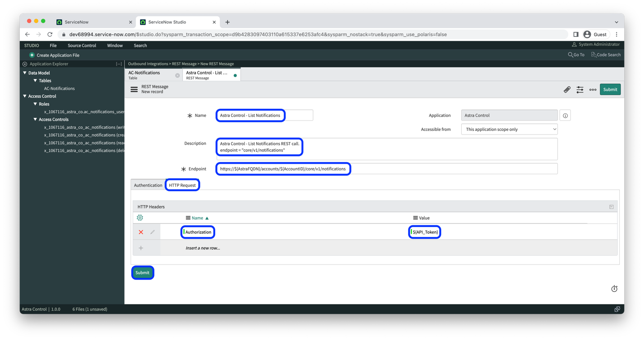The width and height of the screenshot is (644, 340).
Task: Click the browser address bar
Action: pos(313,34)
